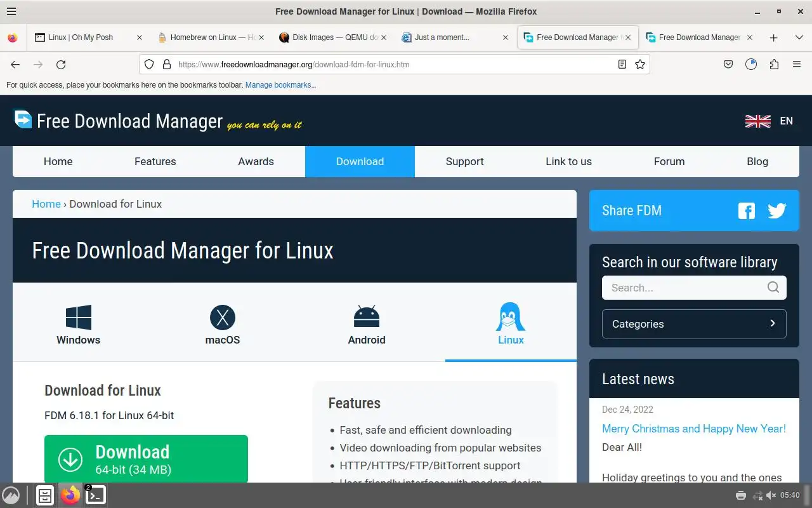Click the green Download 64-bit button

[146, 458]
